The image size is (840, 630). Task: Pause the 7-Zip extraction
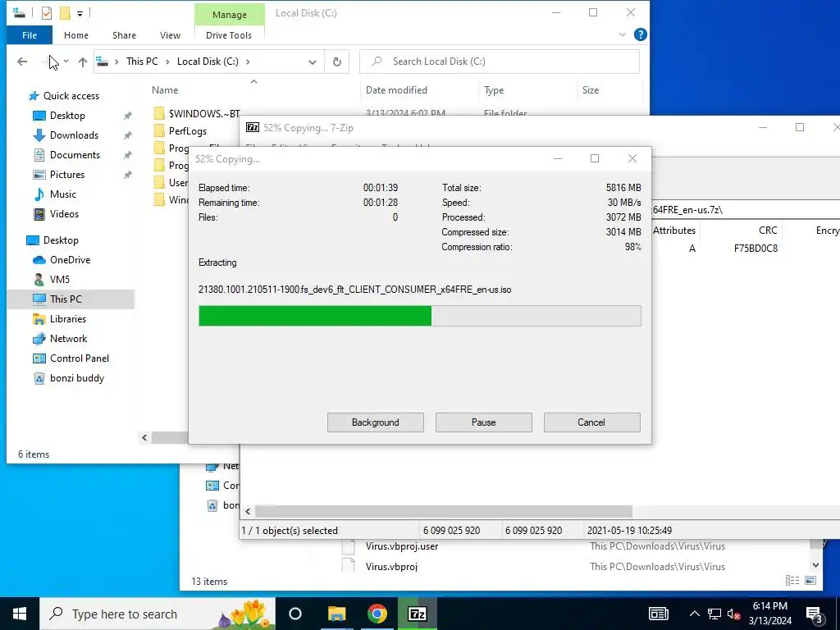(x=483, y=422)
